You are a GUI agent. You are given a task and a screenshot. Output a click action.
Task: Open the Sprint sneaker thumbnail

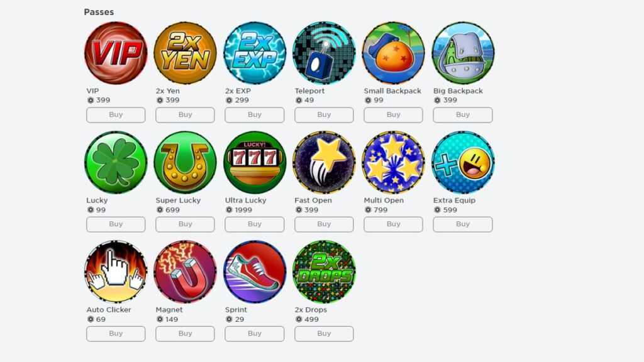[x=255, y=271]
